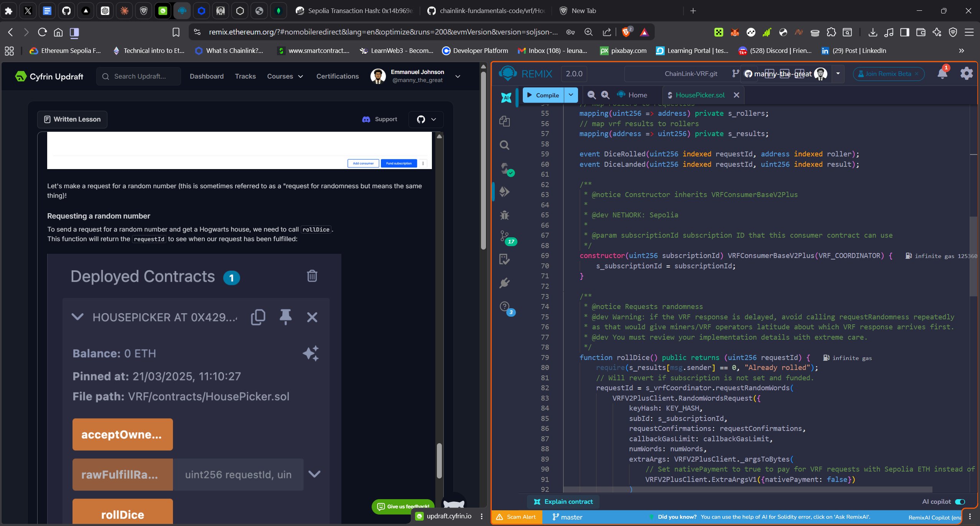
Task: Open the Courses dropdown menu
Action: click(285, 76)
